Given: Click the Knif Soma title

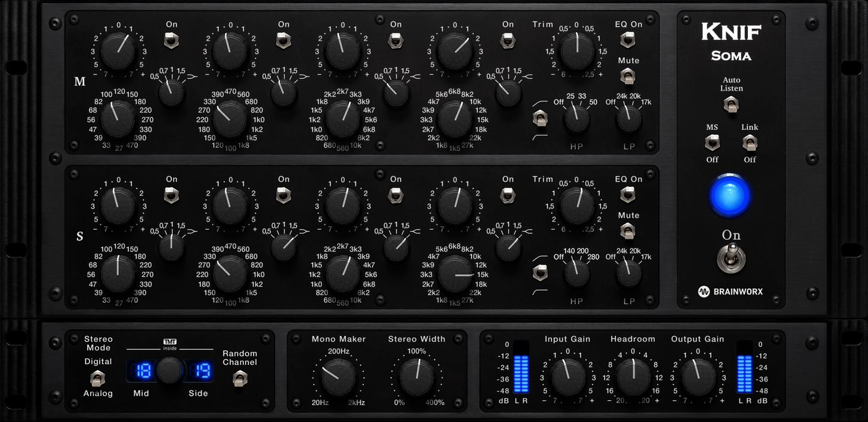Looking at the screenshot, I should pos(731,42).
